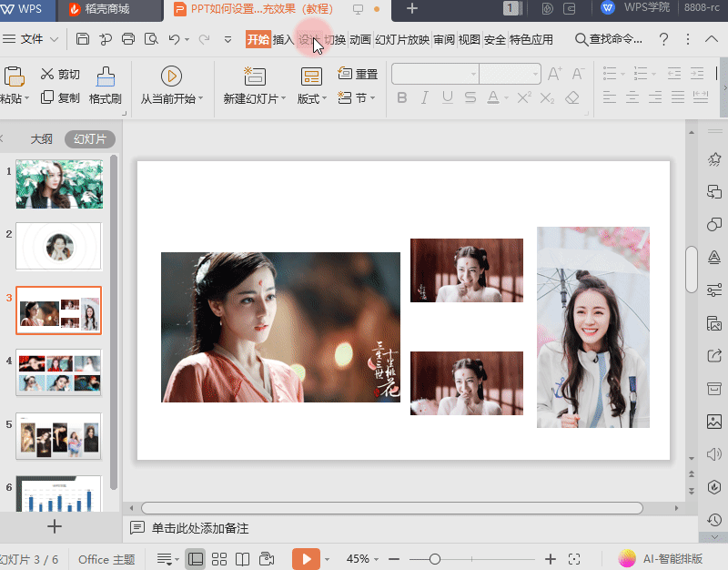This screenshot has width=728, height=570.
Task: Open the Insert (插入) ribbon tab
Action: (x=283, y=40)
